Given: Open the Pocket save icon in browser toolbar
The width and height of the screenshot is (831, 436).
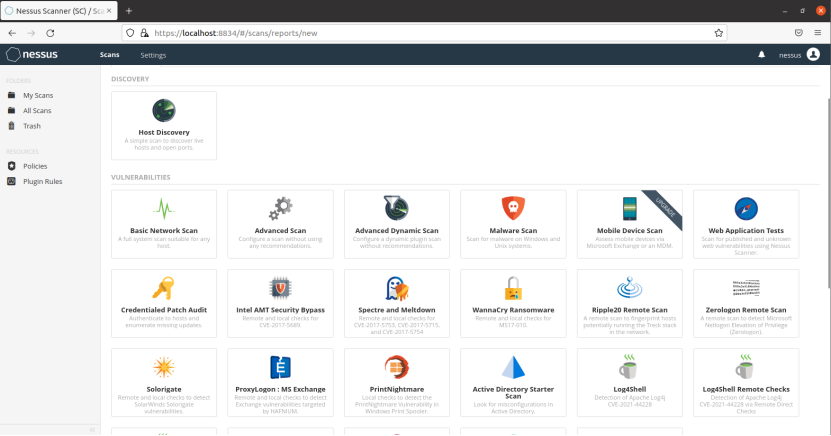Looking at the screenshot, I should (799, 33).
